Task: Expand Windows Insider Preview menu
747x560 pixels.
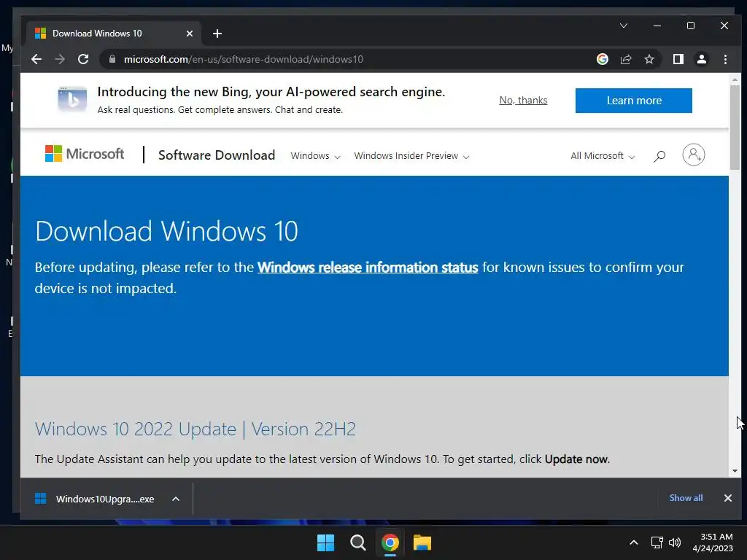Action: point(411,156)
